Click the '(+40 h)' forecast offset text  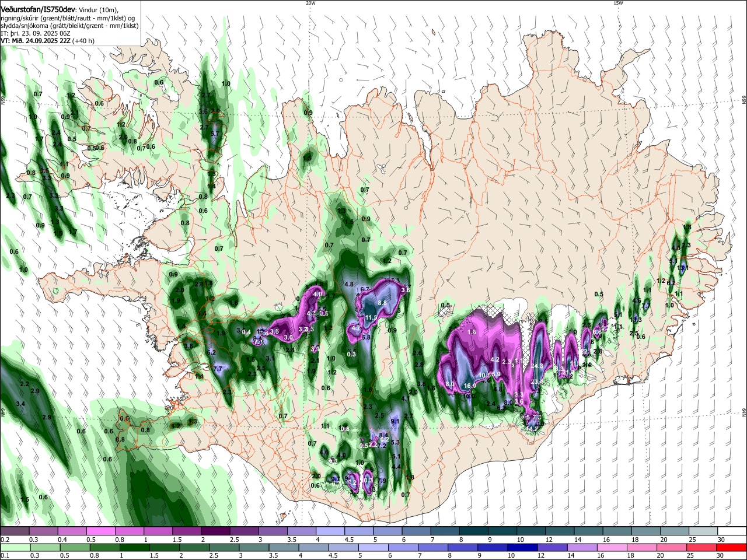(84, 41)
